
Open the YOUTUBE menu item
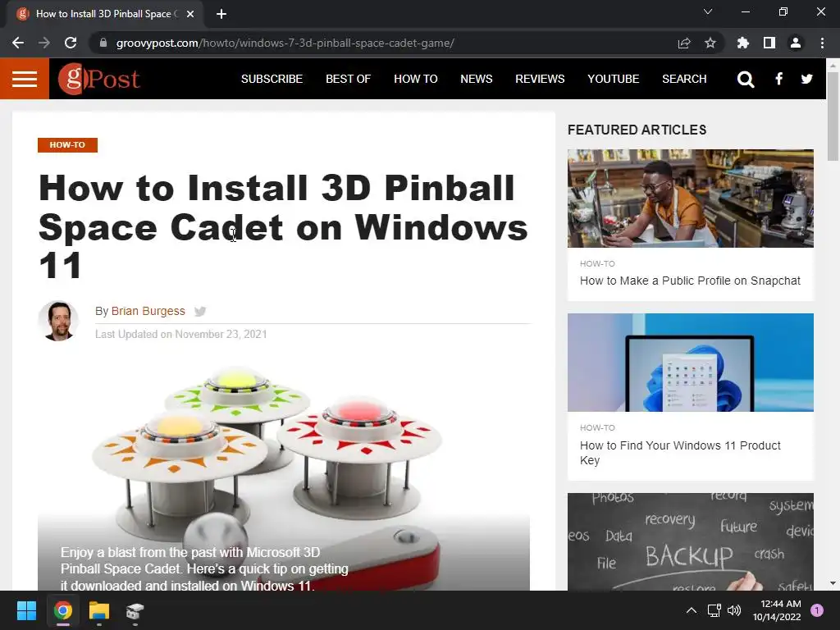[614, 79]
